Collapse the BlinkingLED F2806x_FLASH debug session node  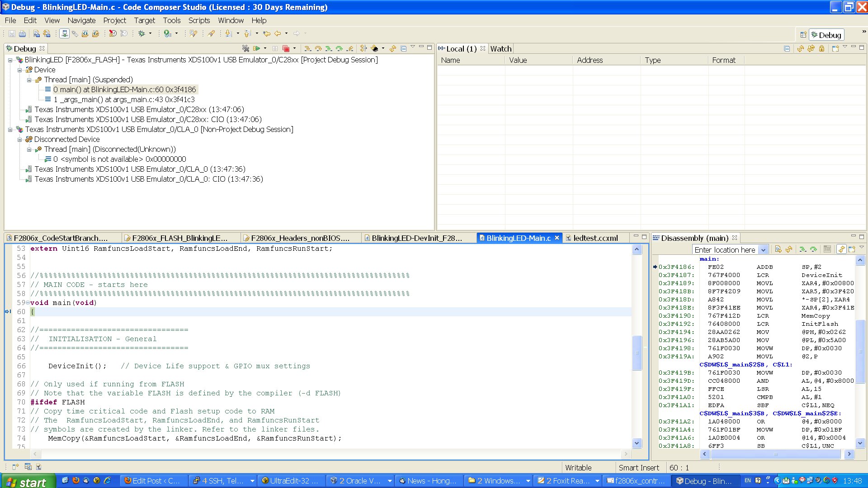pyautogui.click(x=10, y=60)
